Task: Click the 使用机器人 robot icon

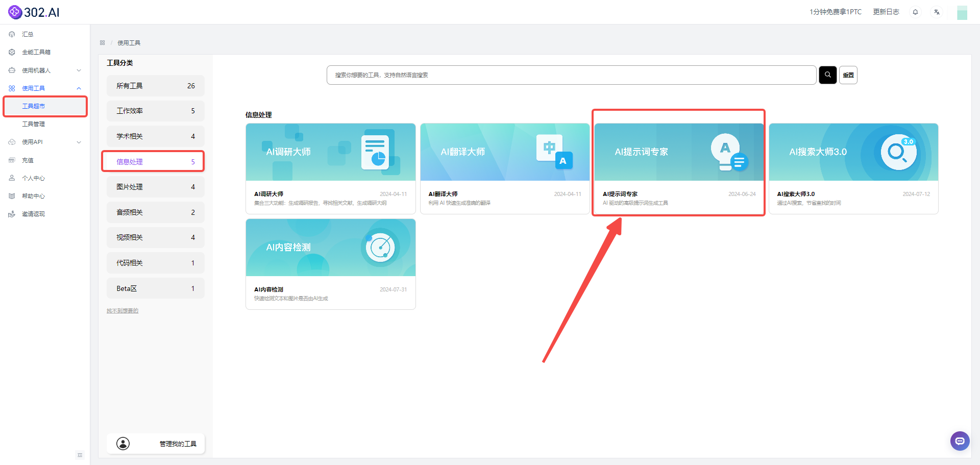Action: point(12,70)
